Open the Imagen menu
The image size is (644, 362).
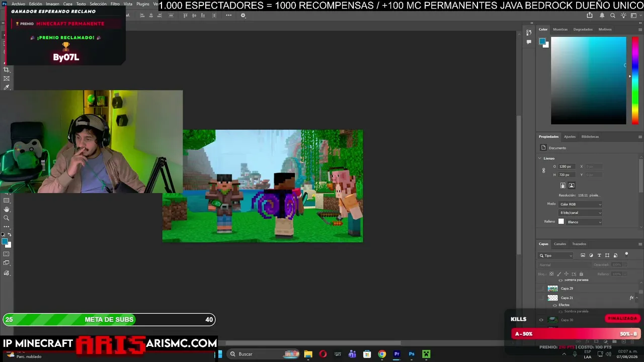(x=52, y=4)
